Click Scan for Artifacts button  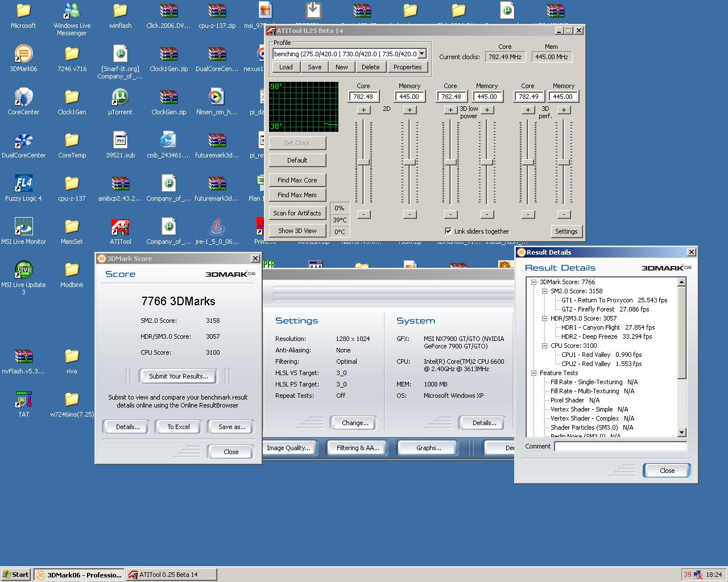pyautogui.click(x=297, y=213)
